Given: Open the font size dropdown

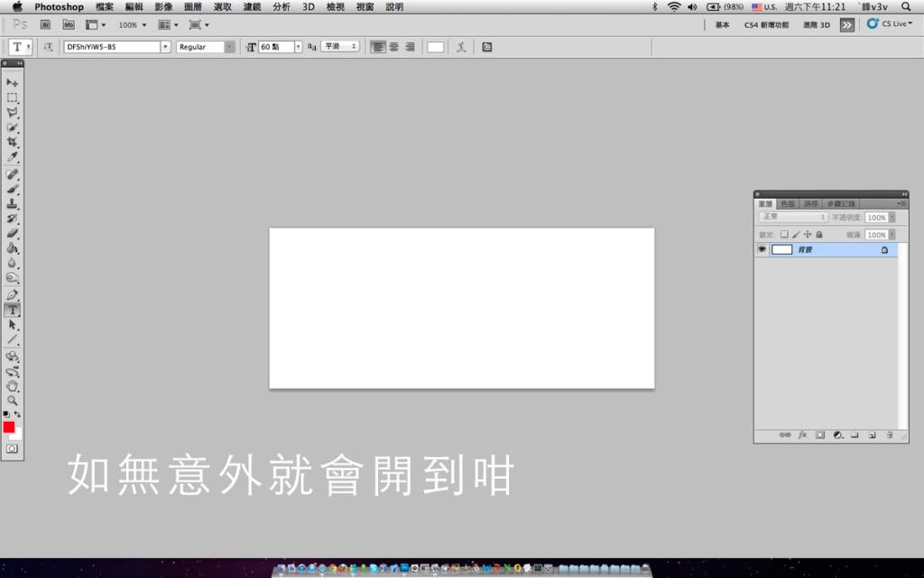Looking at the screenshot, I should click(x=299, y=47).
